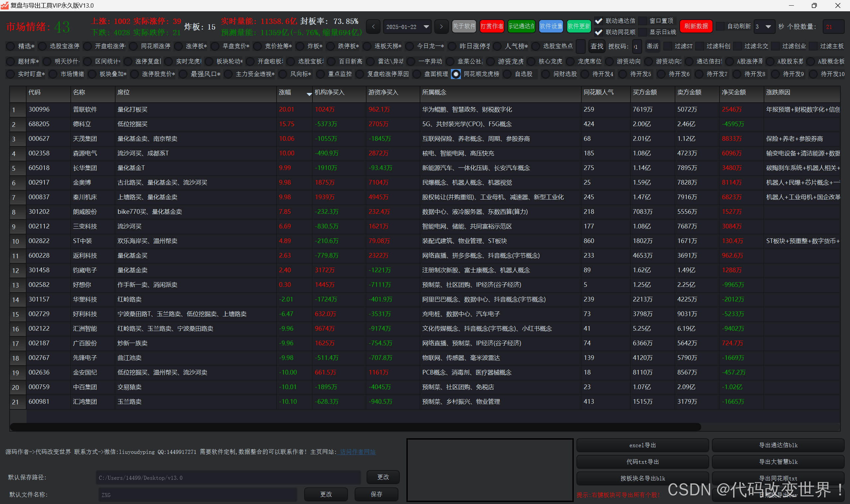Click the gray 关于软件 button
This screenshot has height=504, width=850.
point(464,26)
